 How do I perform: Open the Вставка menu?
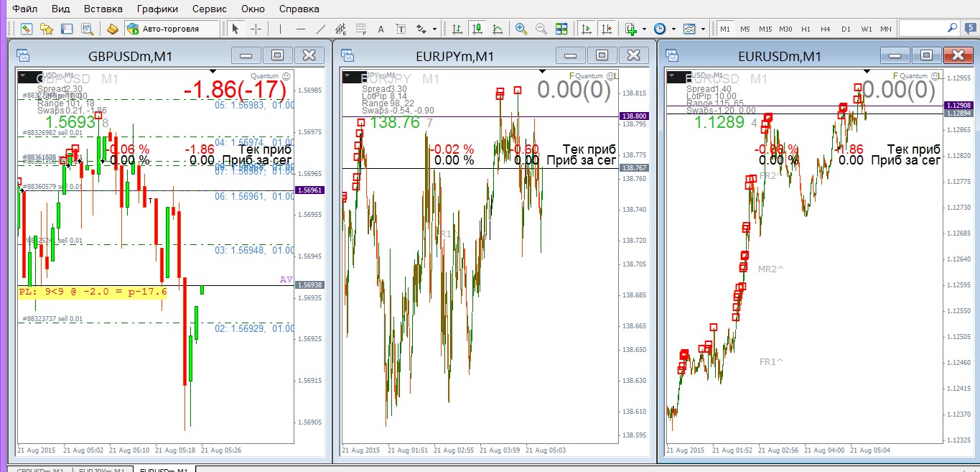pyautogui.click(x=103, y=9)
